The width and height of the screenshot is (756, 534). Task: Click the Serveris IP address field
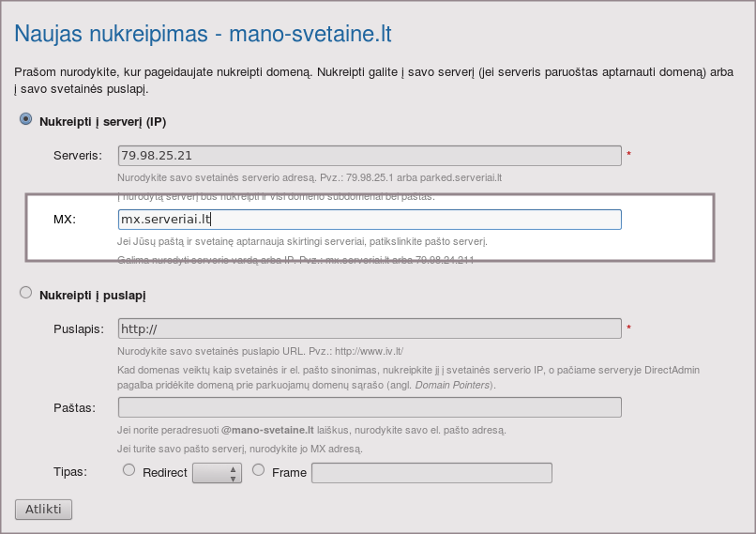tap(370, 155)
